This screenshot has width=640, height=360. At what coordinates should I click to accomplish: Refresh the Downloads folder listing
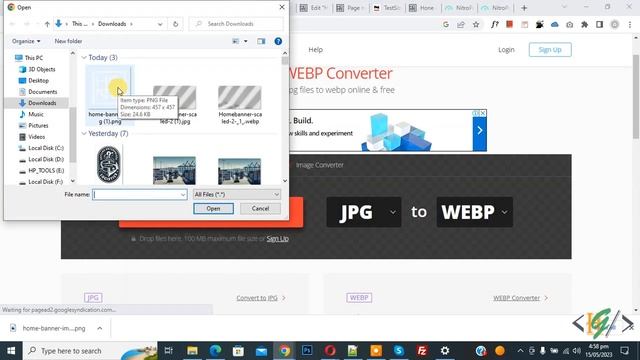pos(176,24)
